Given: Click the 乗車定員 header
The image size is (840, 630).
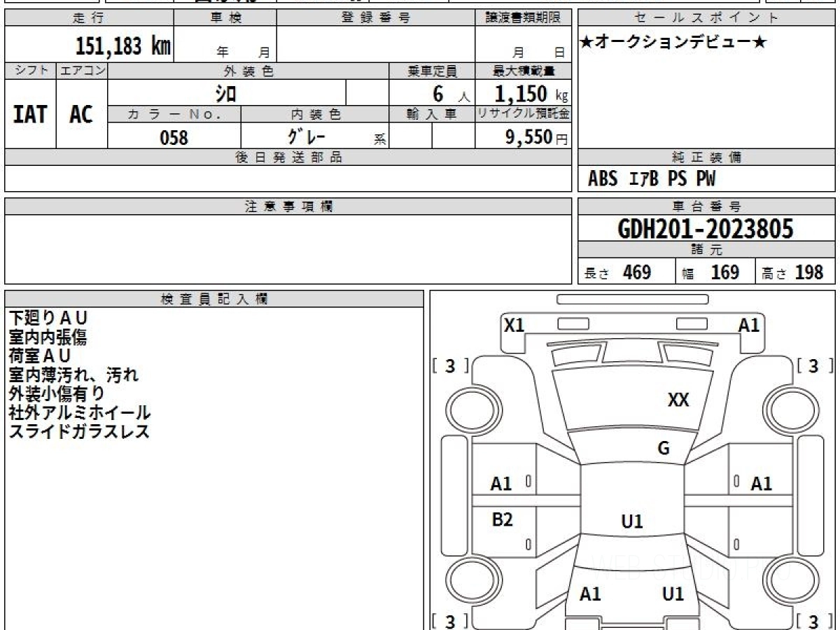Looking at the screenshot, I should [x=432, y=71].
